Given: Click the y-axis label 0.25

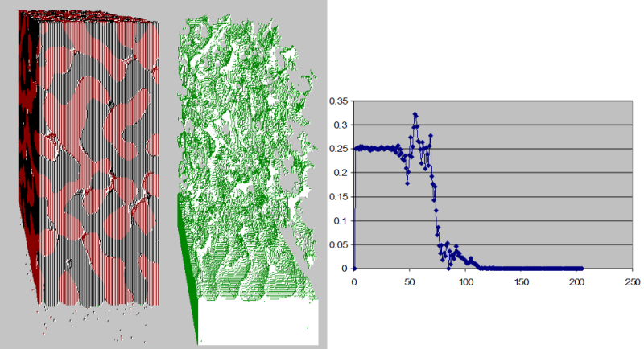Looking at the screenshot, I should point(341,149).
